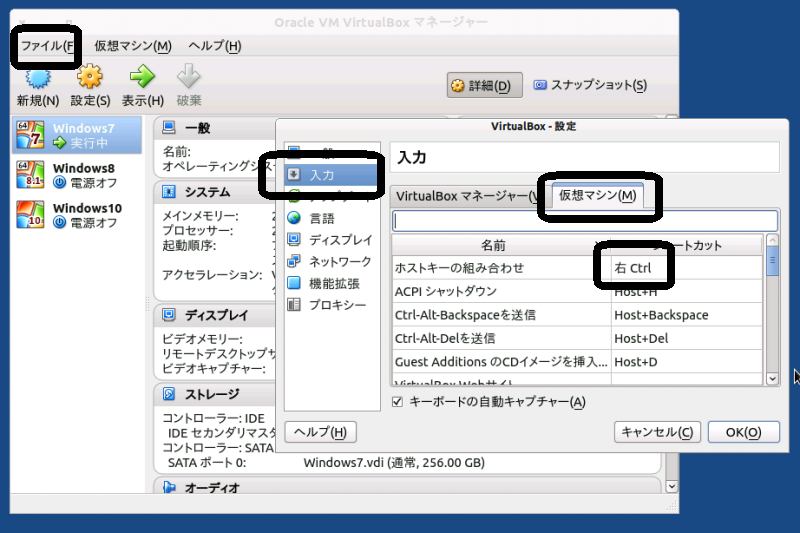Click the Discard (破棄) down-arrow icon
Image resolution: width=800 pixels, height=533 pixels.
coord(189,76)
